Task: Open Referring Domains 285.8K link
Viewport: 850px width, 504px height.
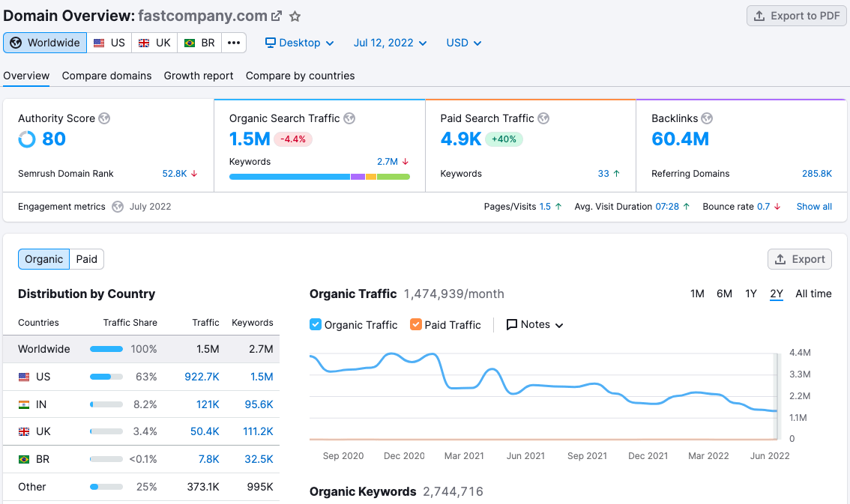Action: point(817,174)
